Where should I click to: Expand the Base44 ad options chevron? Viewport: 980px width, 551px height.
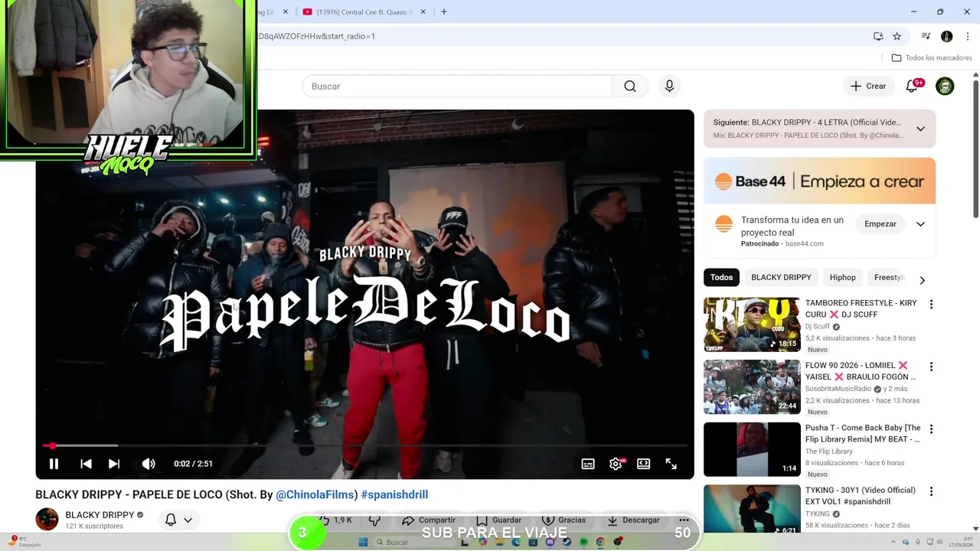point(920,224)
